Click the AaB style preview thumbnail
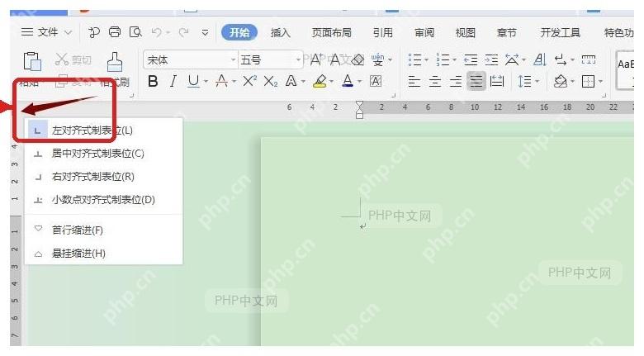 click(x=626, y=69)
